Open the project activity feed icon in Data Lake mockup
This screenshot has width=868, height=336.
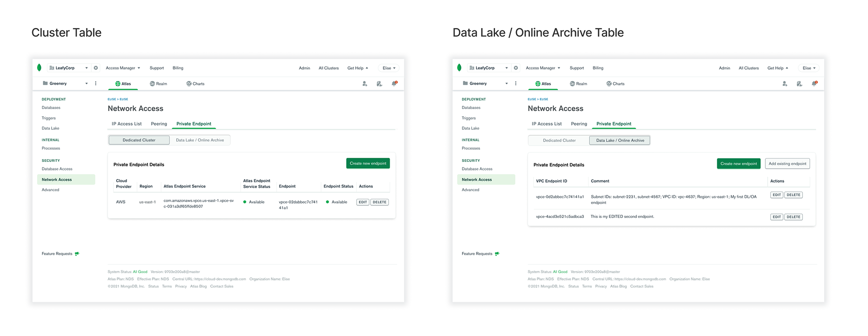click(x=799, y=84)
